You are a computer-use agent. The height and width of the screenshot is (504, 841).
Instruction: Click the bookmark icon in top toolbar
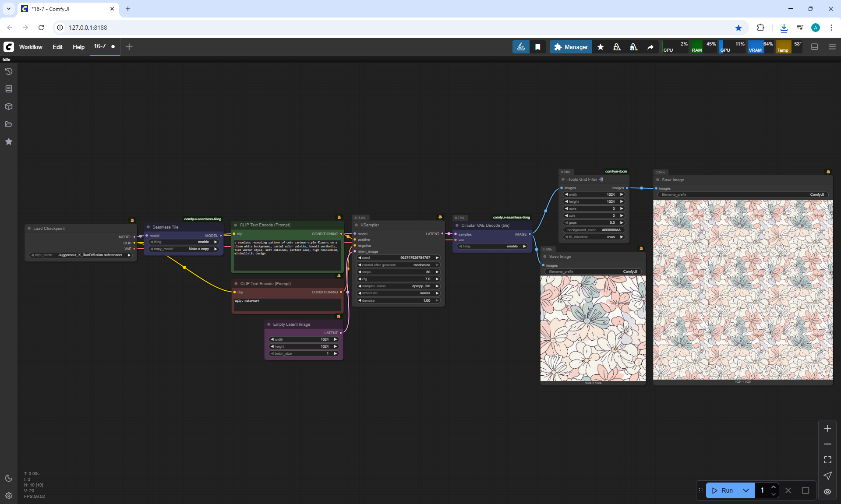point(537,47)
